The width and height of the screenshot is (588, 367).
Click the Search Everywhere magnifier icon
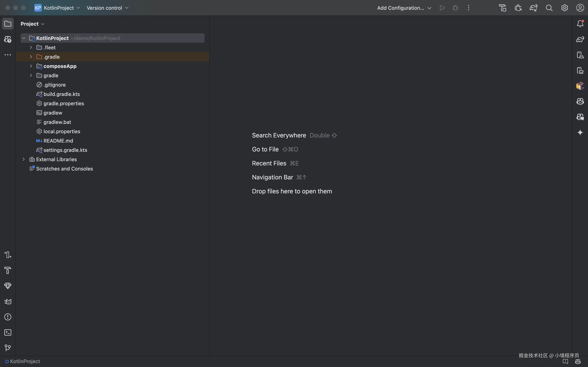click(x=549, y=8)
